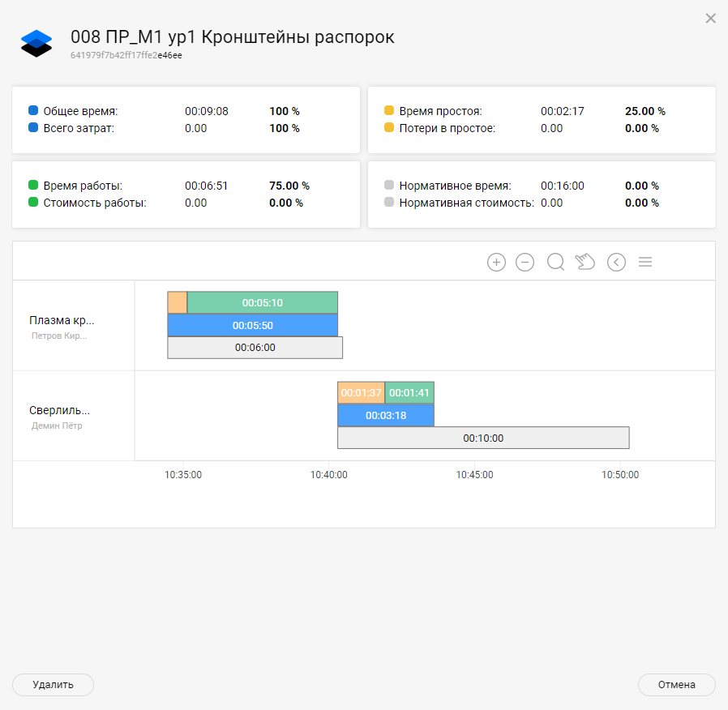Click the green Стоимость работы legend marker

(33, 202)
